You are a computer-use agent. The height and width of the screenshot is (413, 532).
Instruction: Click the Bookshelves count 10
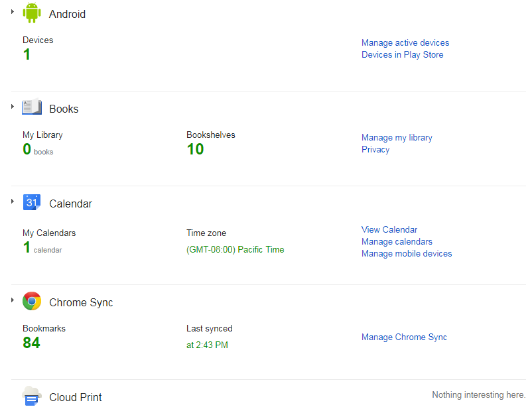[195, 149]
